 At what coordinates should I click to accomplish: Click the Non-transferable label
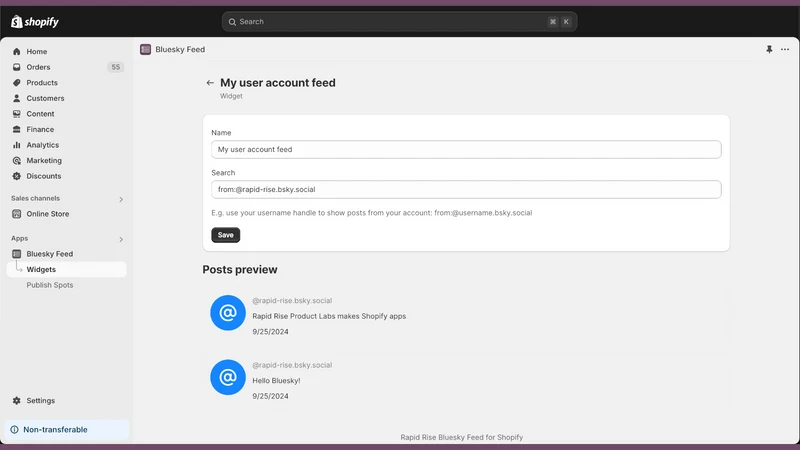55,430
